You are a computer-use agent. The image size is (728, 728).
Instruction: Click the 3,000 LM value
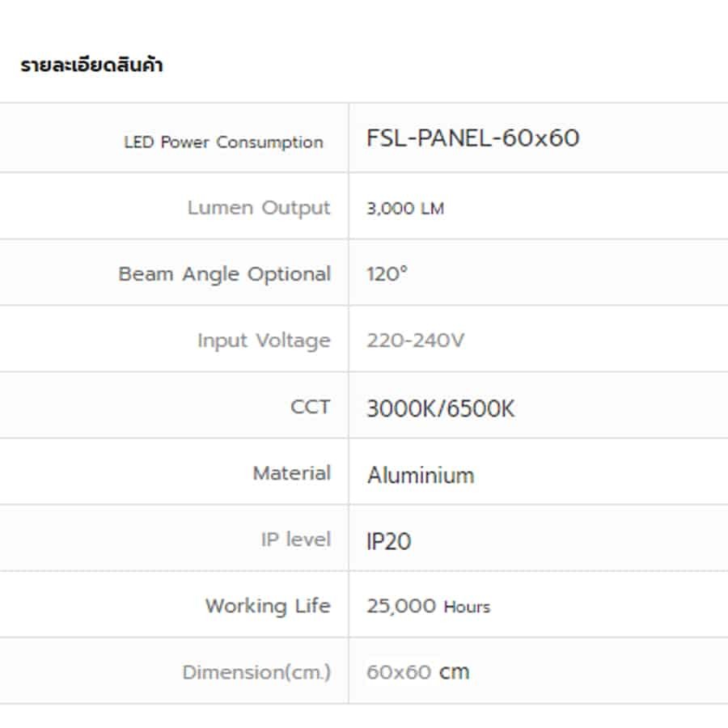405,209
